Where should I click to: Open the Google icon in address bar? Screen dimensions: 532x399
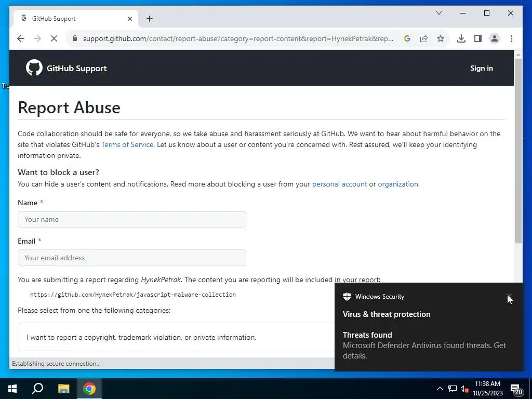coord(407,38)
